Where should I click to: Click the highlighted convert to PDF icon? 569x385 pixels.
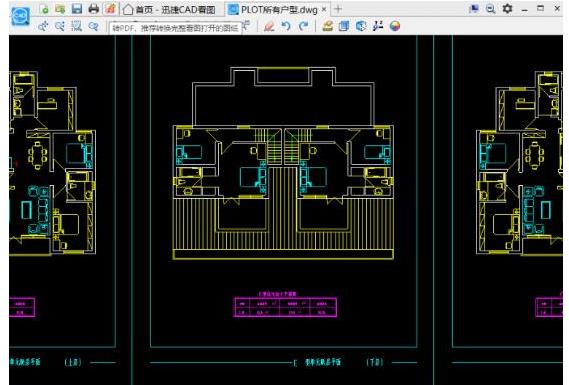click(x=111, y=9)
